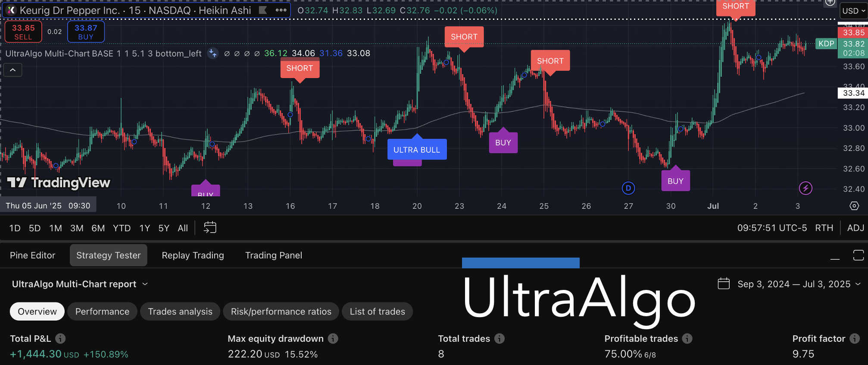Switch to the Strategy Tester tab
Screen dimensions: 868x365
pyautogui.click(x=109, y=255)
